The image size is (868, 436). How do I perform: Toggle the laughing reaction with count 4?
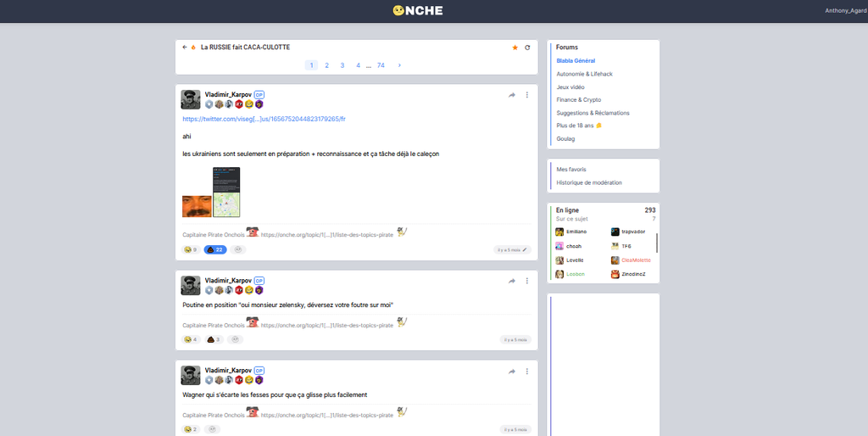[192, 339]
